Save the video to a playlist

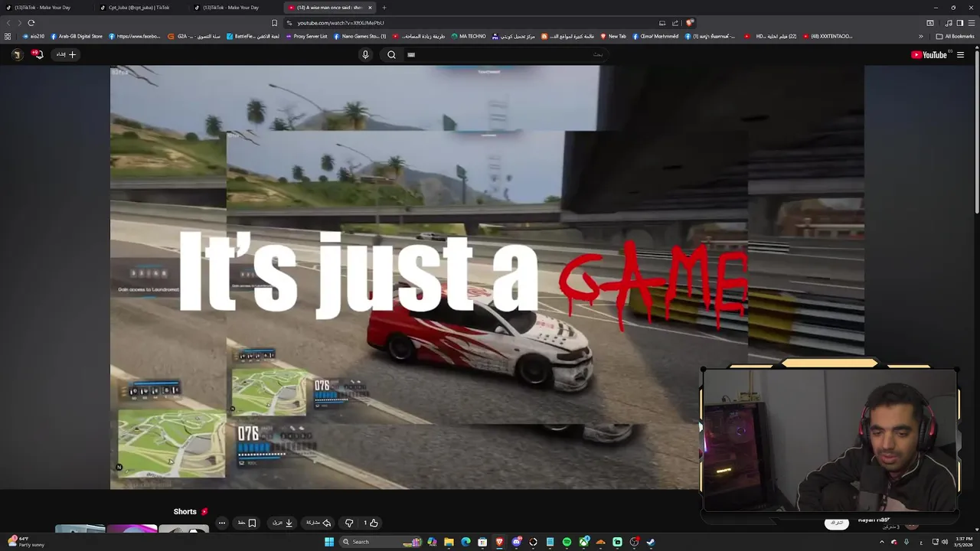click(x=247, y=523)
